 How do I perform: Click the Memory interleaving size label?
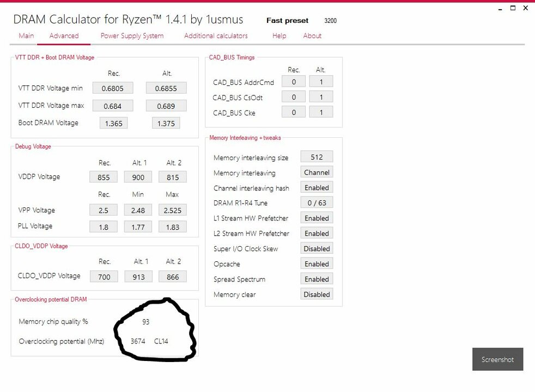point(251,158)
